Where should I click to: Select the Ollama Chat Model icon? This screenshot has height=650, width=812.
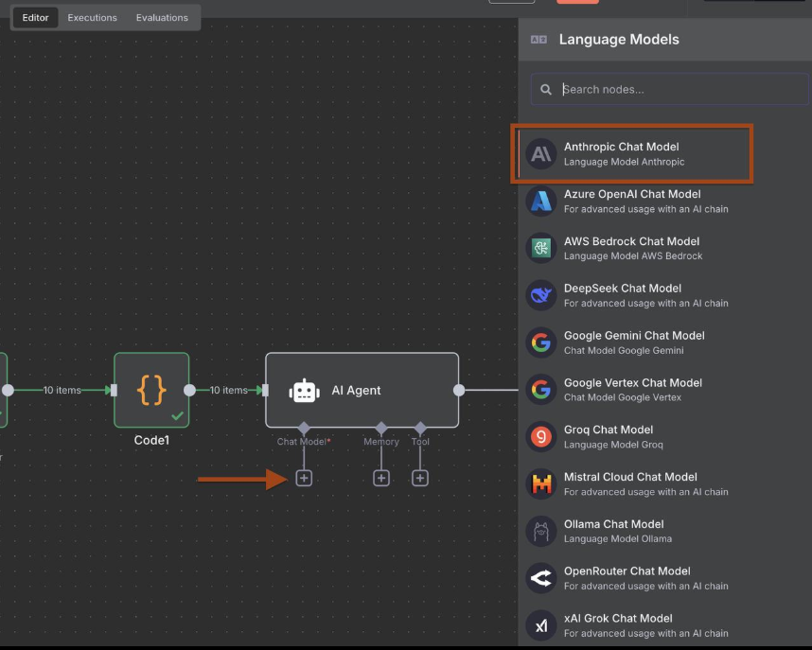coord(541,531)
